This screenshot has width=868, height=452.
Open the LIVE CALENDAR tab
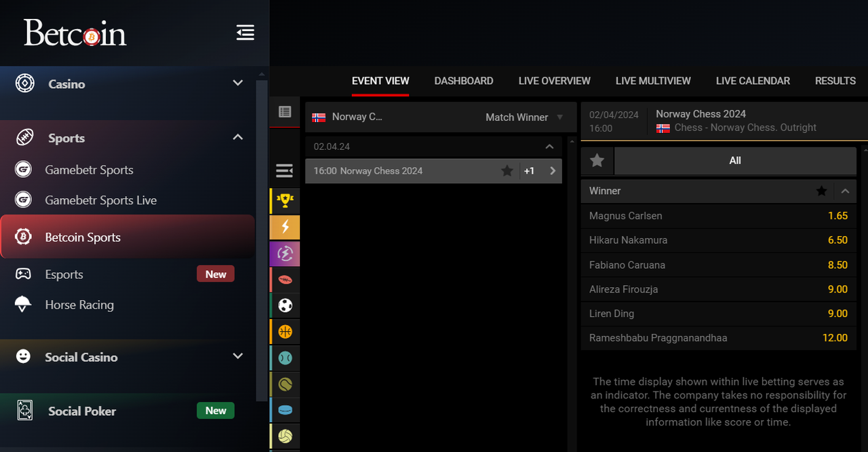(x=753, y=81)
